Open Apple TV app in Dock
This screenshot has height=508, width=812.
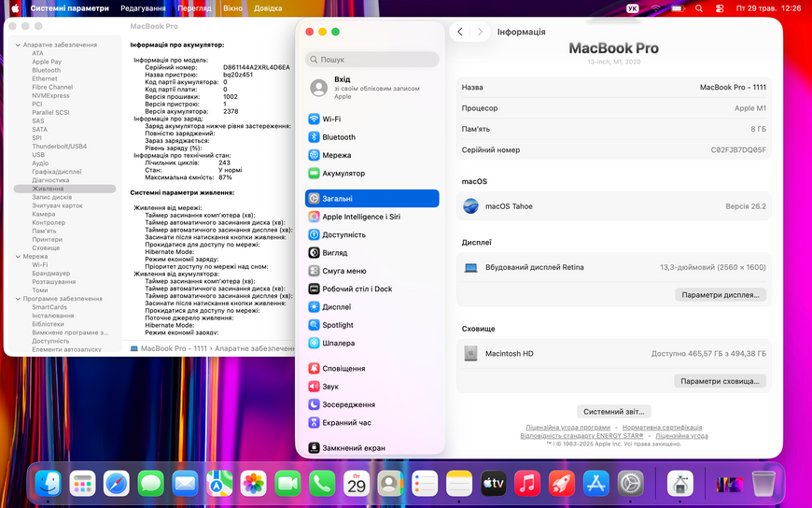point(494,483)
